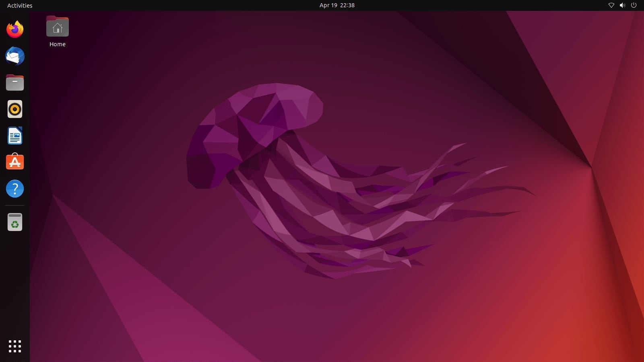Show the applications grid
The image size is (644, 362).
[x=14, y=346]
